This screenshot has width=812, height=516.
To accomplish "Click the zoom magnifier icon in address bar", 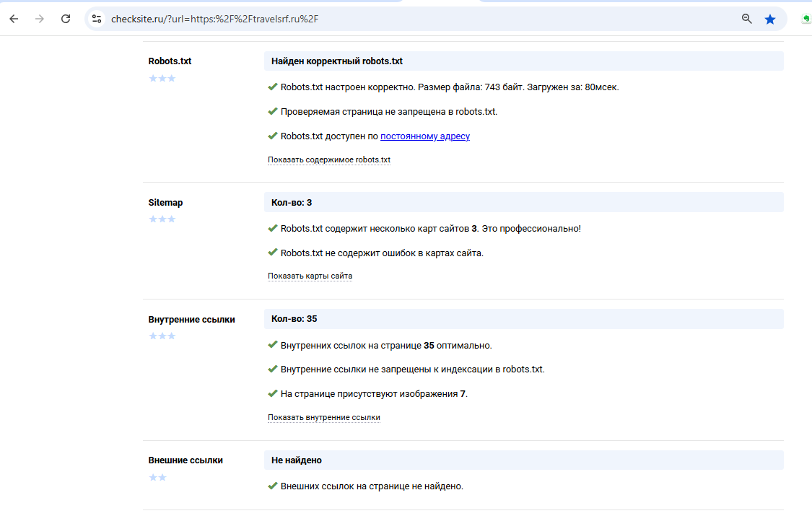I will click(747, 19).
